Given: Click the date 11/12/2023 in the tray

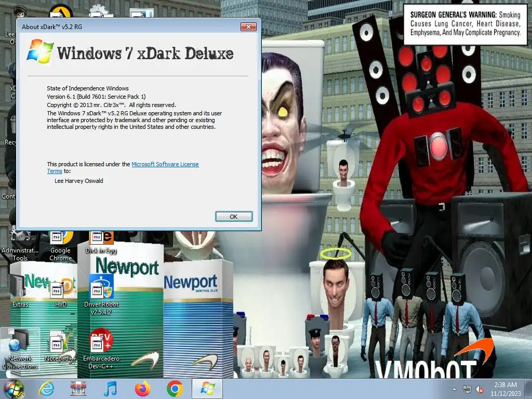Looking at the screenshot, I should pyautogui.click(x=506, y=394).
